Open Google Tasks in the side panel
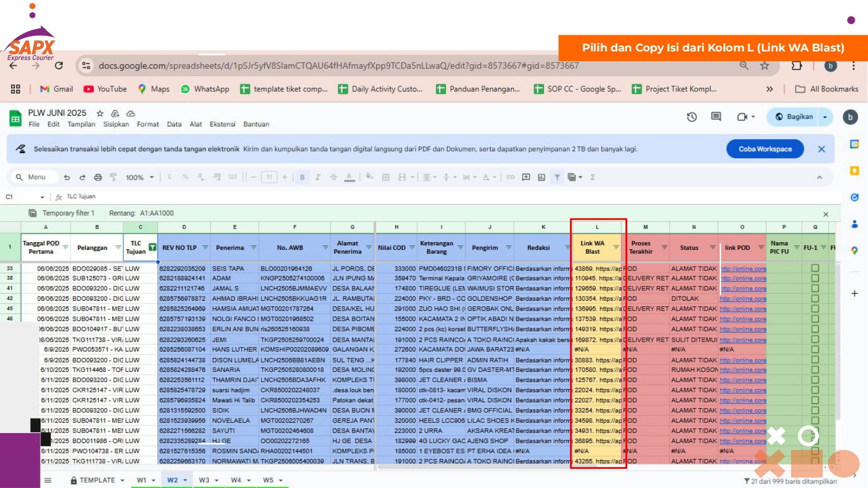Viewport: 868px width, 488px height. click(x=854, y=197)
